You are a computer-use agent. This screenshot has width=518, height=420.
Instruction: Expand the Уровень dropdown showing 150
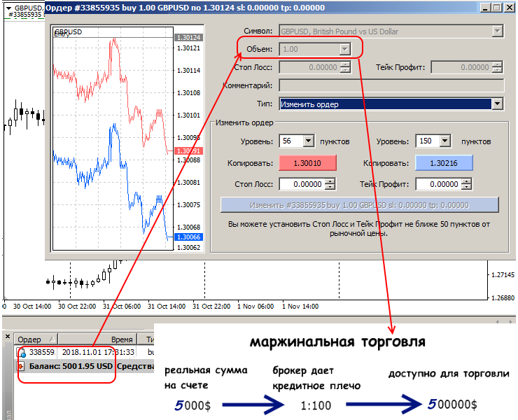pos(445,141)
